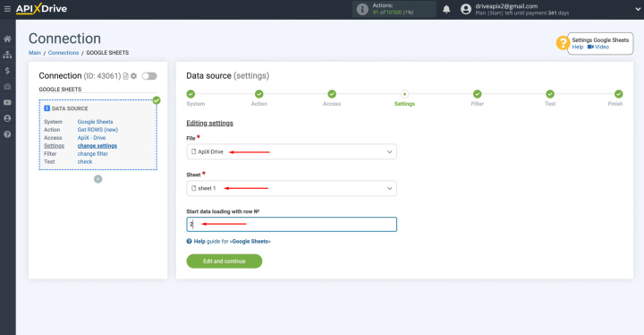Screen dimensions: 644x335
Task: Click the change settings link
Action: click(97, 146)
